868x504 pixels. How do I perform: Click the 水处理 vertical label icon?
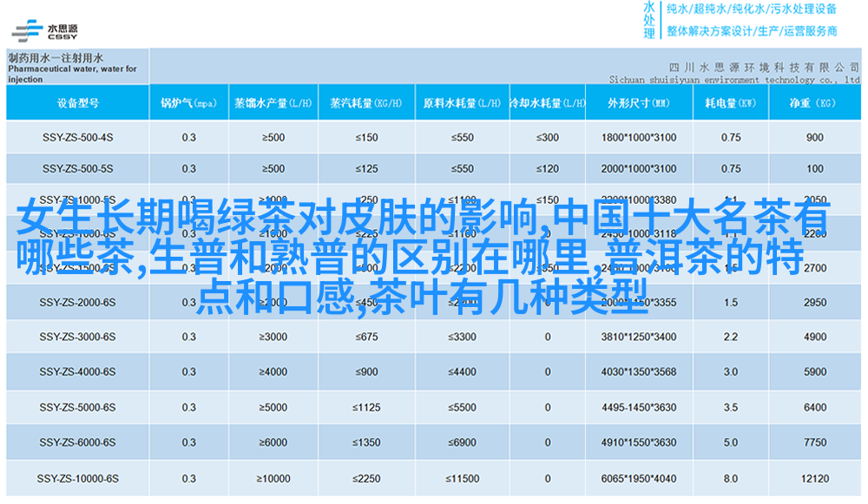(648, 19)
